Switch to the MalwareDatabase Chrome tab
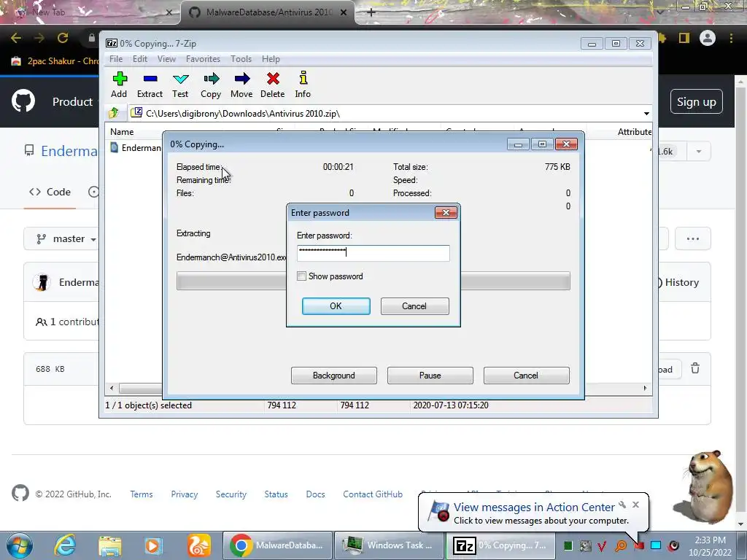 click(267, 12)
